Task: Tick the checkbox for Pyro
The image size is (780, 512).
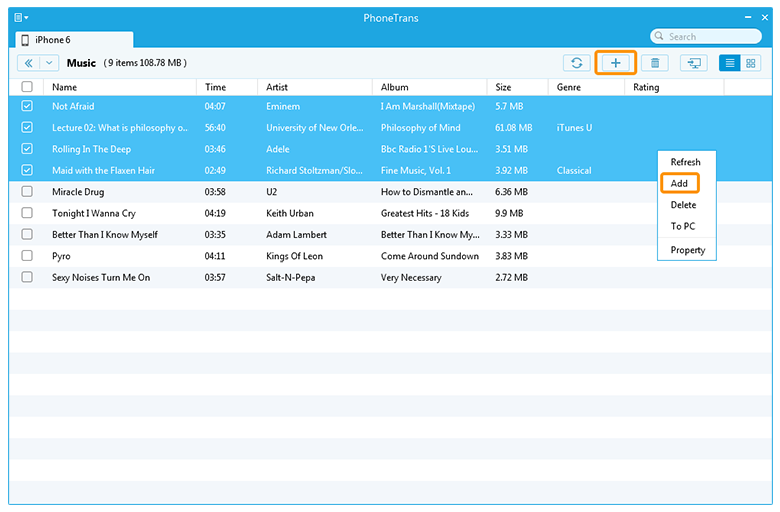Action: (27, 256)
